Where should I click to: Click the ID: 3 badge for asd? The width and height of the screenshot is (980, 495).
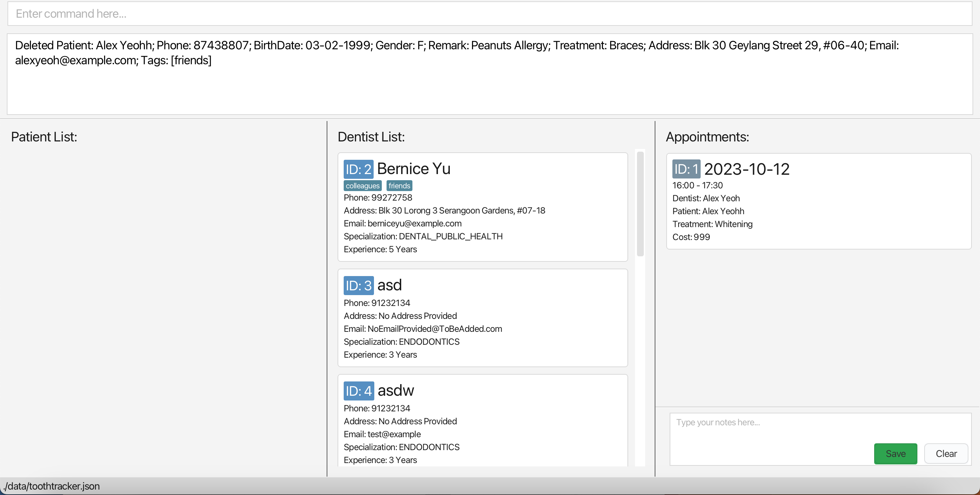pyautogui.click(x=358, y=286)
